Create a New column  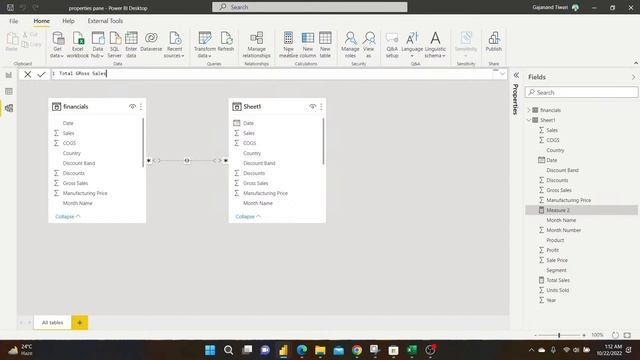(308, 44)
